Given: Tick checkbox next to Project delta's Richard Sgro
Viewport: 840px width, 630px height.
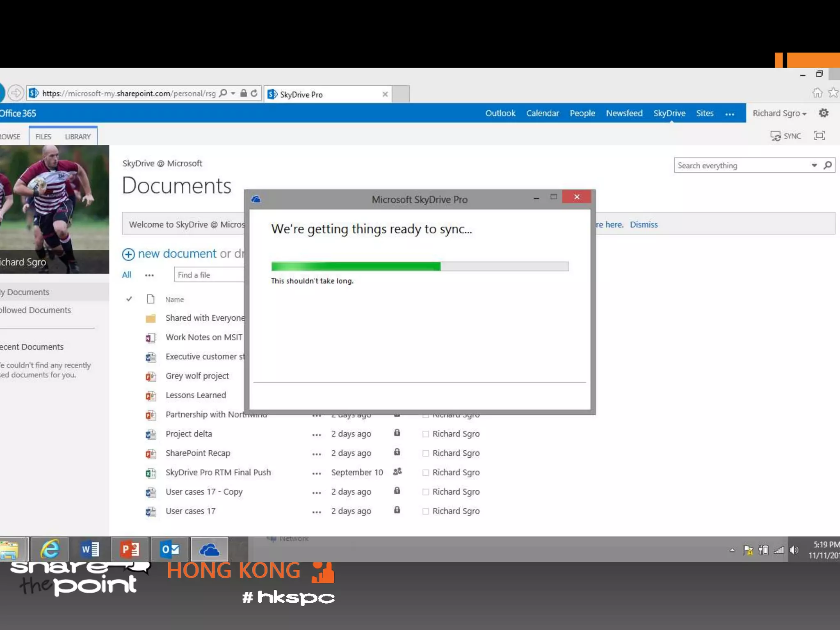Looking at the screenshot, I should [x=425, y=434].
